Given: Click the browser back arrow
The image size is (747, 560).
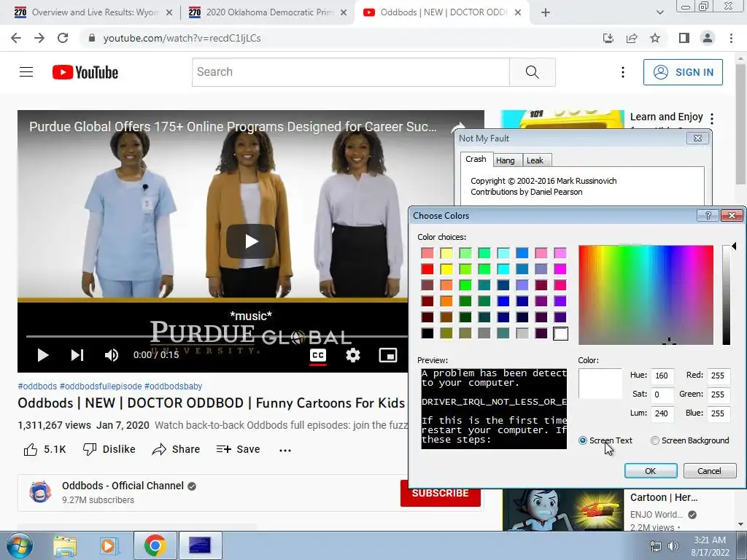Looking at the screenshot, I should 16,38.
